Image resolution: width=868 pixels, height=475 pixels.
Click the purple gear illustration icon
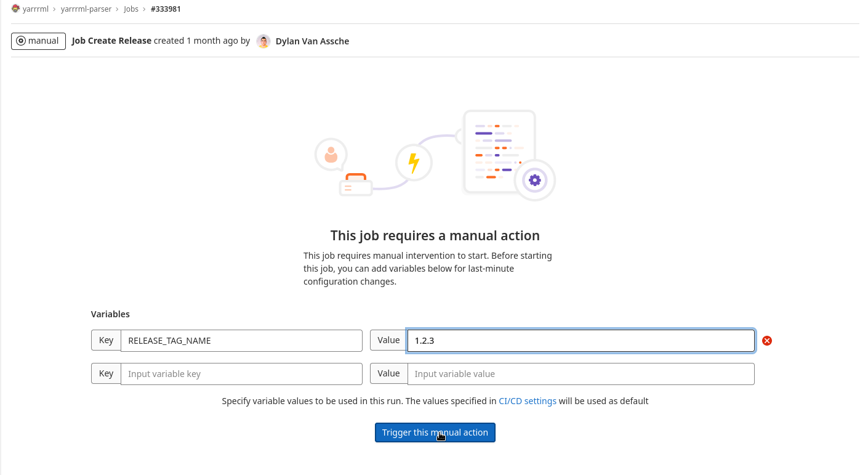point(534,180)
